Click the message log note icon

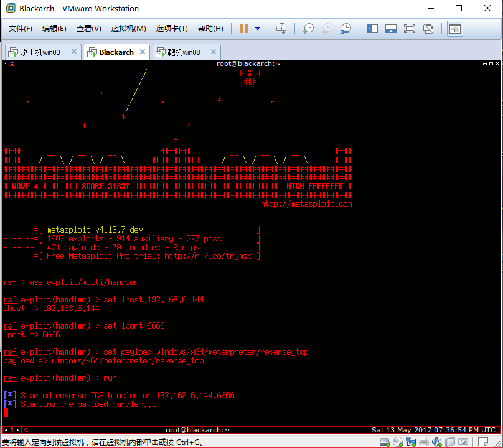483,442
